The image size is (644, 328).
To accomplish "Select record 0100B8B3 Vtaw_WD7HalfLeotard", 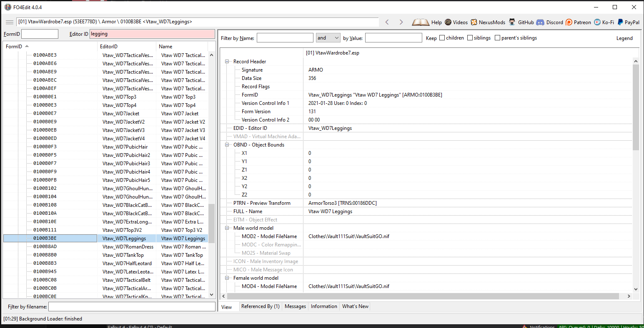I will [105, 263].
